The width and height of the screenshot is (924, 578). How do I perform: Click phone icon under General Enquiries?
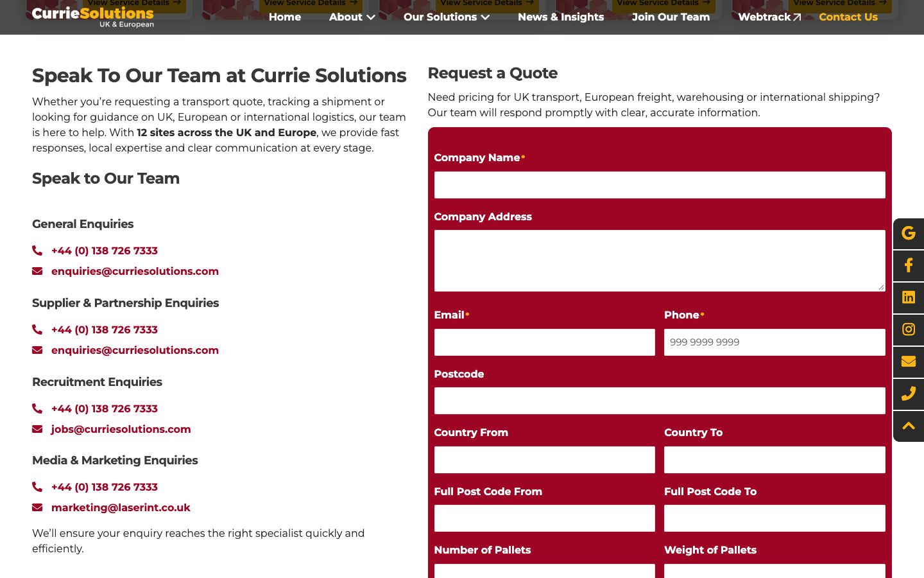click(x=37, y=250)
